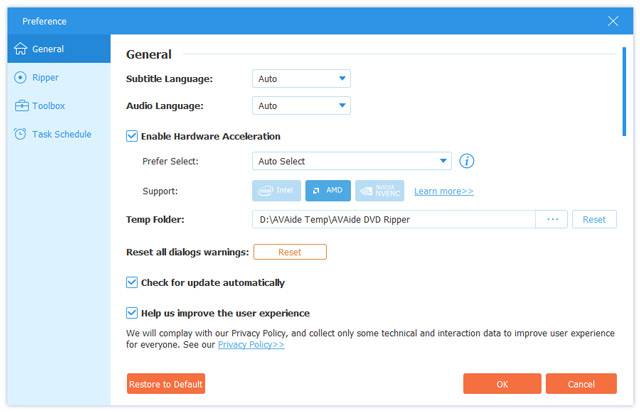Click inside the Temp Folder path field
The image size is (640, 412).
click(390, 219)
